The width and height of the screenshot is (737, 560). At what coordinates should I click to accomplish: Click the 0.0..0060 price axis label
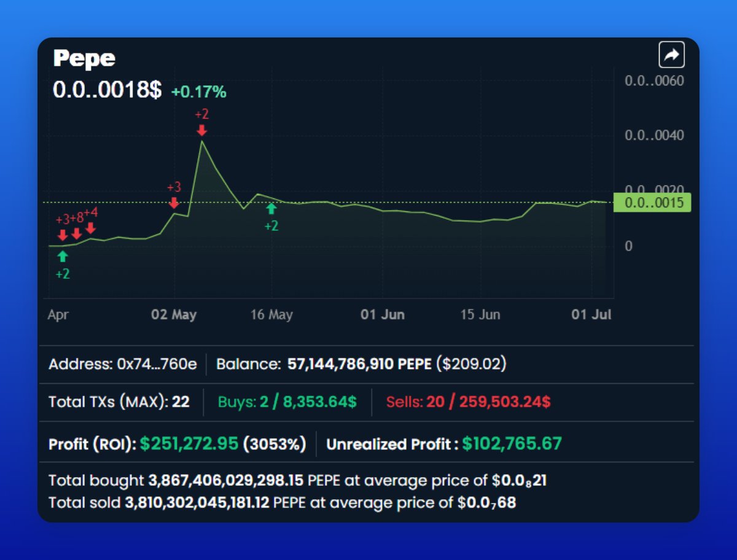(654, 81)
